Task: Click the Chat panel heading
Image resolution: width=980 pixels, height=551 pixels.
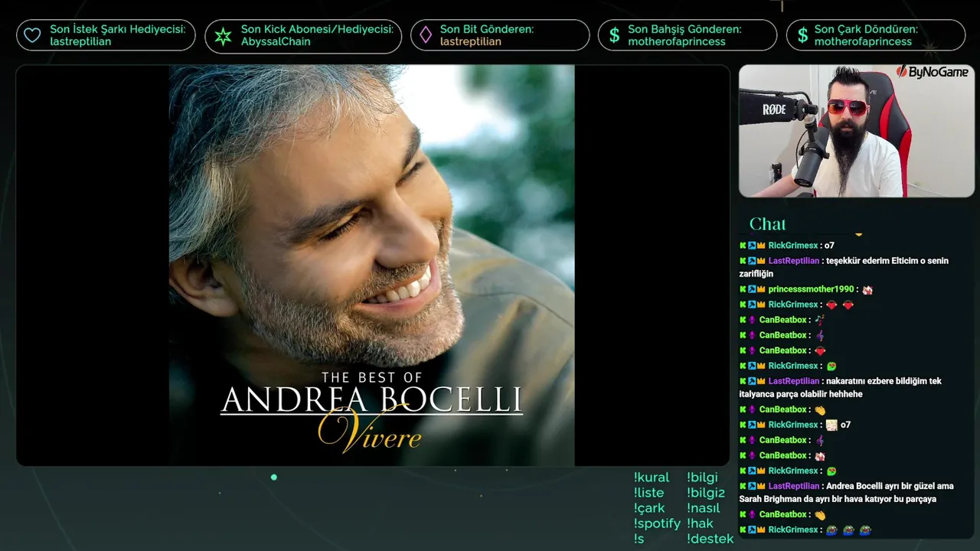Action: (x=768, y=224)
